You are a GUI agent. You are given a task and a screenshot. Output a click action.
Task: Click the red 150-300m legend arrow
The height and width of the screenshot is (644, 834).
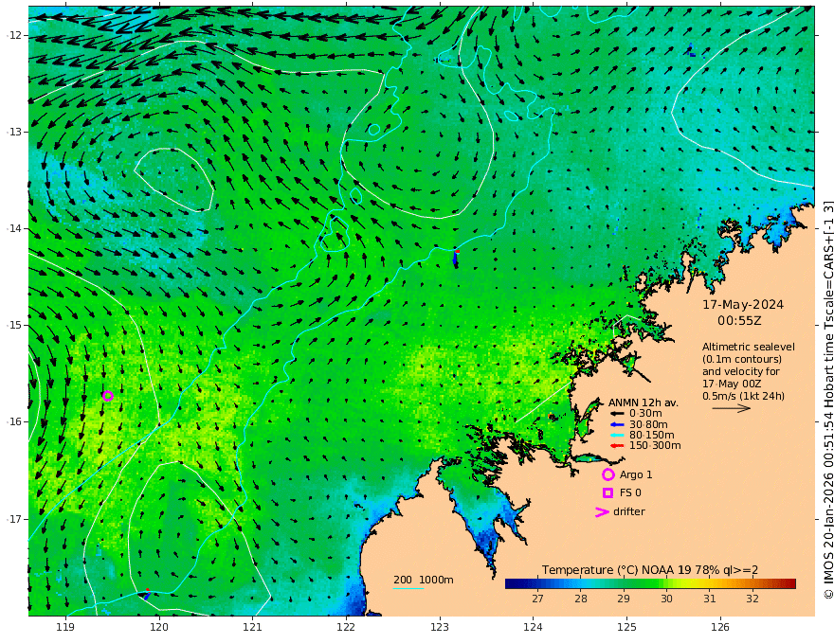(617, 446)
